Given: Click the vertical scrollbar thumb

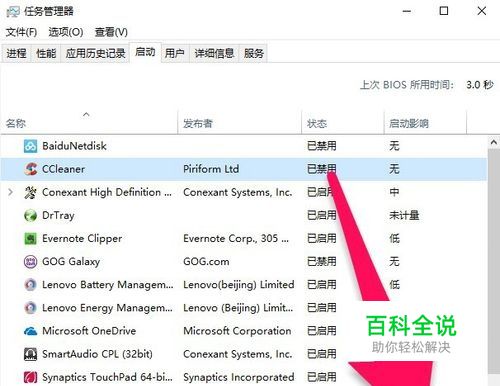Looking at the screenshot, I should coord(494,262).
